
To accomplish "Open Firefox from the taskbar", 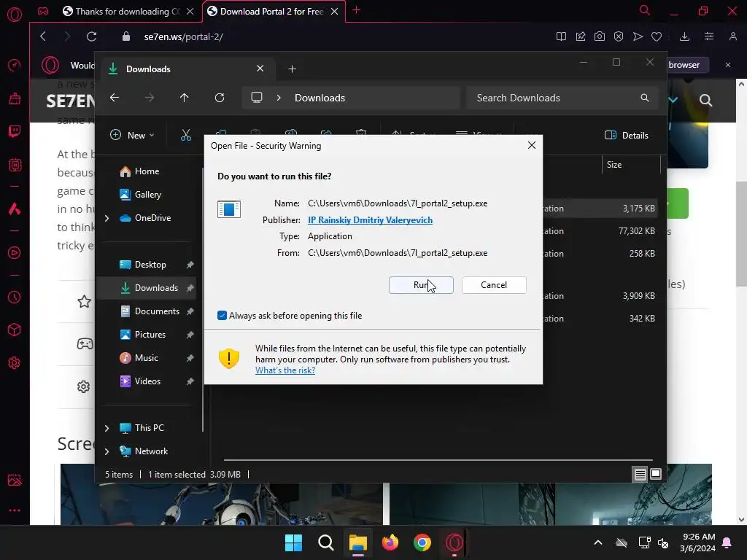I will click(x=390, y=542).
